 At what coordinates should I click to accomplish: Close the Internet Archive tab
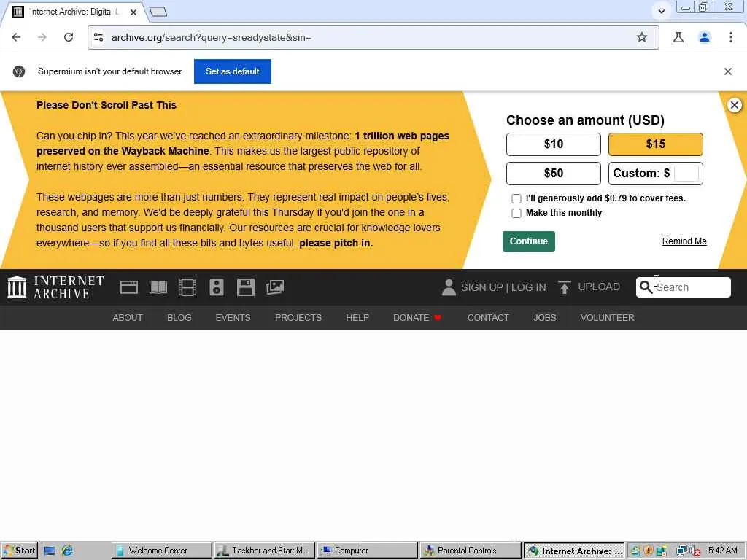(133, 12)
